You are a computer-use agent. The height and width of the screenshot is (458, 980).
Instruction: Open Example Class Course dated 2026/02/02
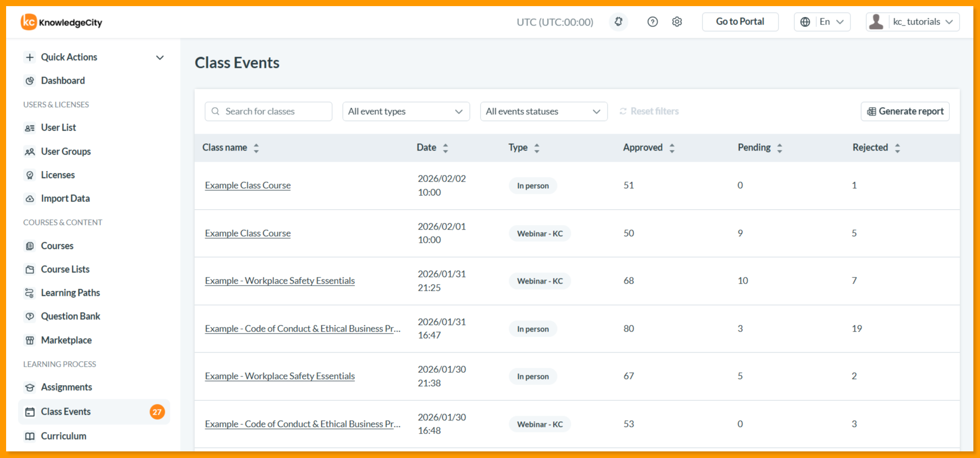pos(248,186)
